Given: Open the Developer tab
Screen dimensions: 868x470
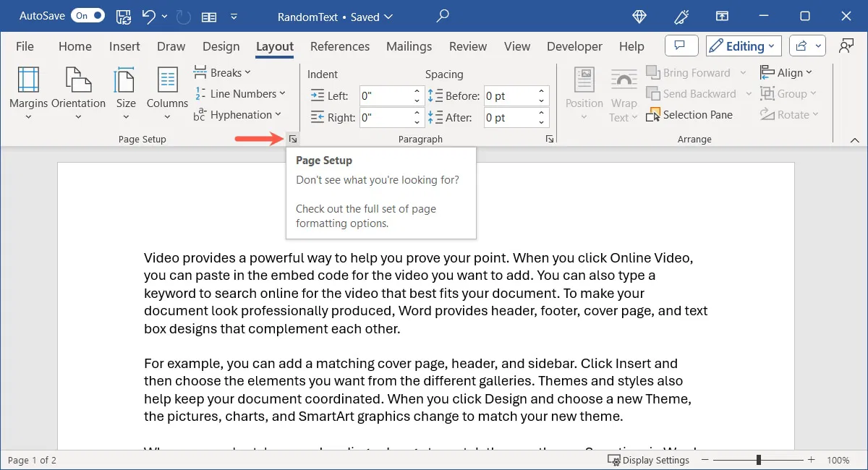Looking at the screenshot, I should pyautogui.click(x=574, y=46).
